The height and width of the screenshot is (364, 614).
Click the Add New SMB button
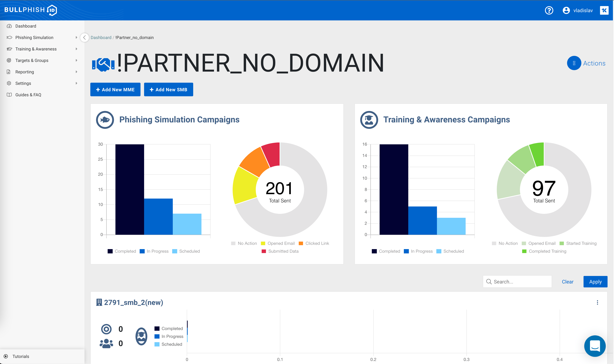[x=168, y=89]
